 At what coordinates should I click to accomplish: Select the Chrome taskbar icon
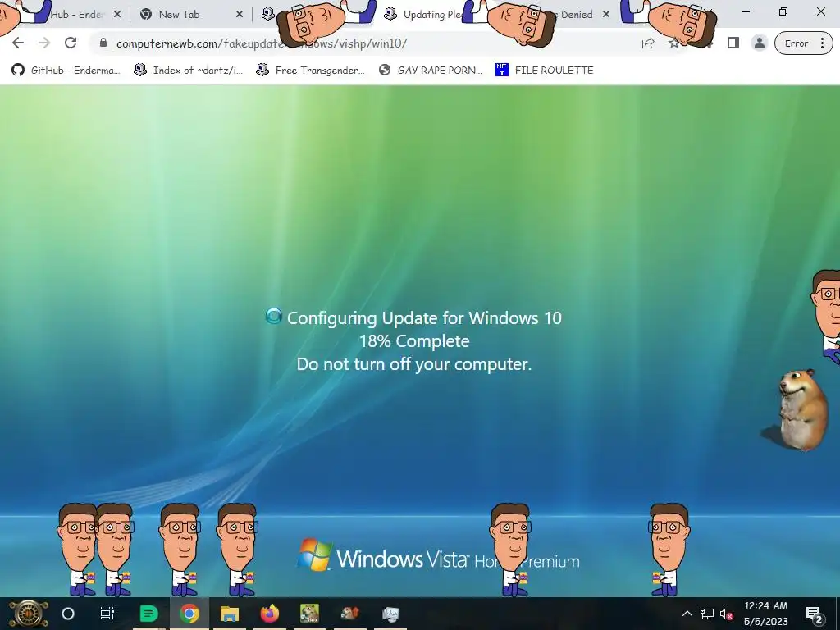point(189,614)
